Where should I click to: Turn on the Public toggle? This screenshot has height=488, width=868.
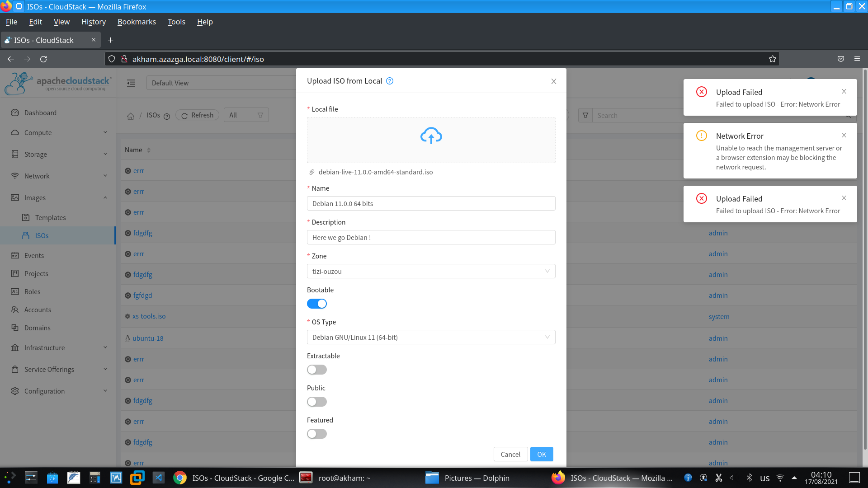tap(316, 401)
